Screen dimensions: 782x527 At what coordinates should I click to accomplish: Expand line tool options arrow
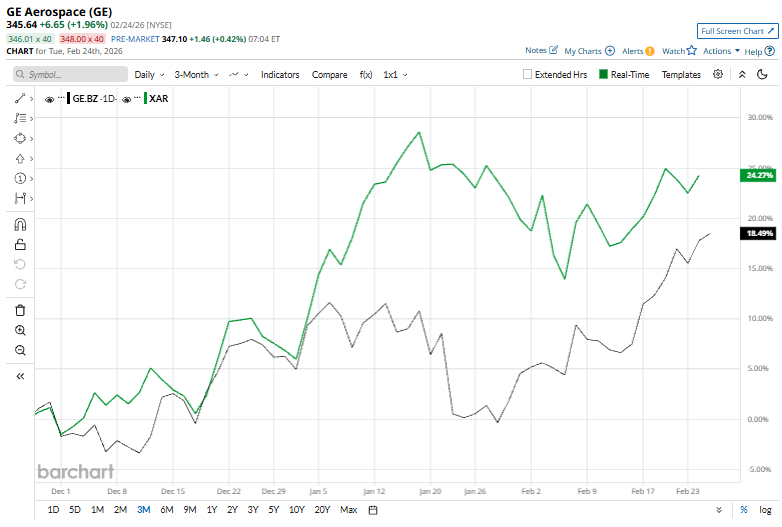(x=31, y=99)
